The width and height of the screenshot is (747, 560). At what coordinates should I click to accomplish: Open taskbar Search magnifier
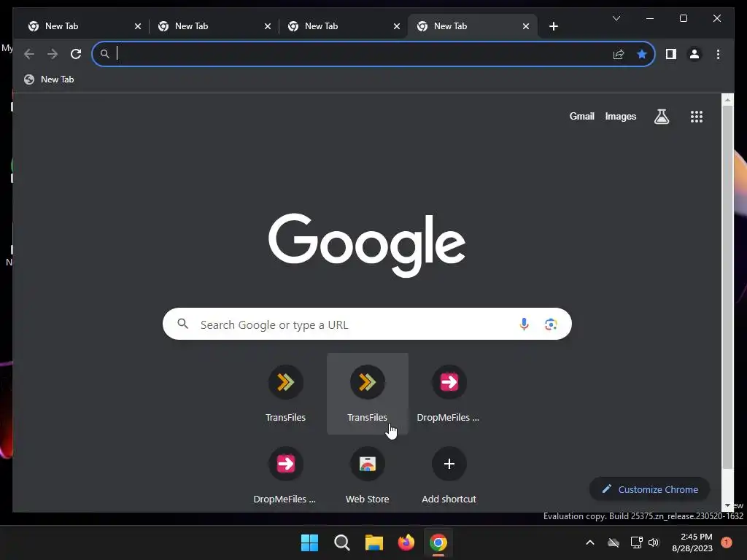pos(341,542)
